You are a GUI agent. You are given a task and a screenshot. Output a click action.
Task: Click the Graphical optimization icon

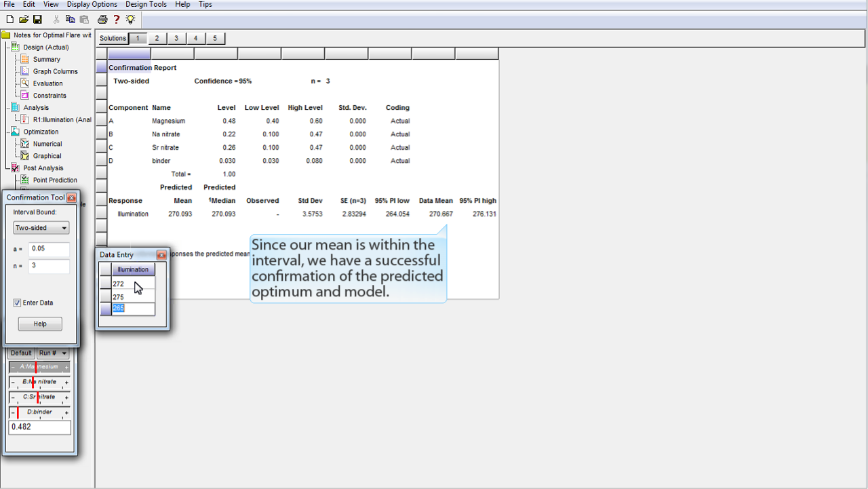tap(25, 156)
